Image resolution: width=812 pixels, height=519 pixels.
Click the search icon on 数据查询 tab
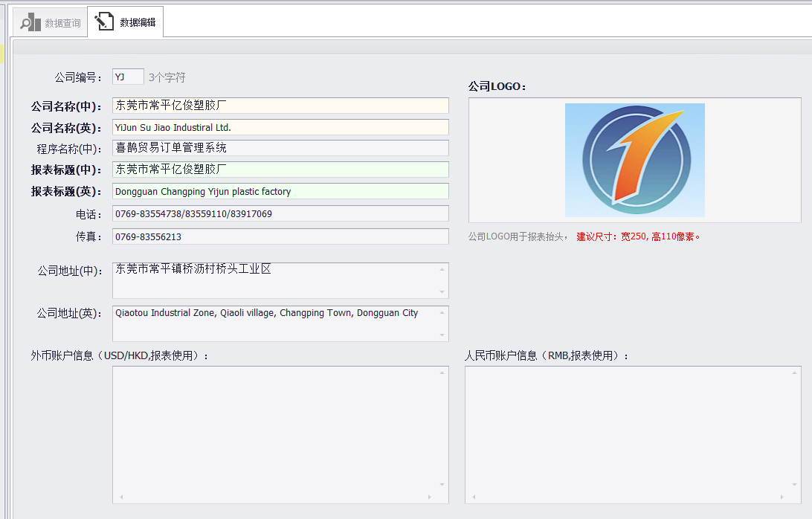[x=30, y=22]
